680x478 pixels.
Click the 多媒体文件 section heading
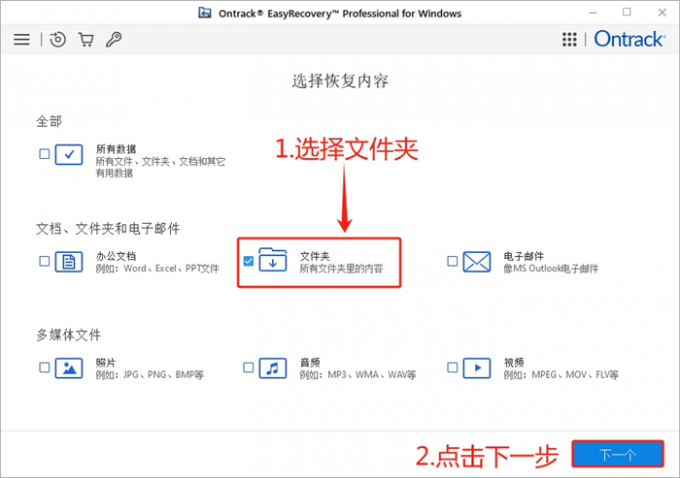coord(69,335)
